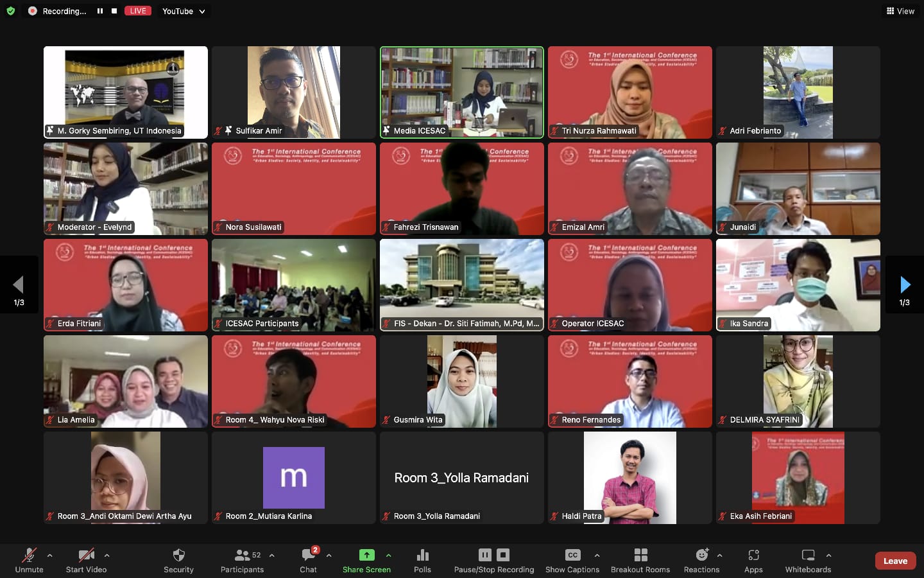Image resolution: width=924 pixels, height=578 pixels.
Task: Pause the recording in the top bar
Action: (x=100, y=11)
